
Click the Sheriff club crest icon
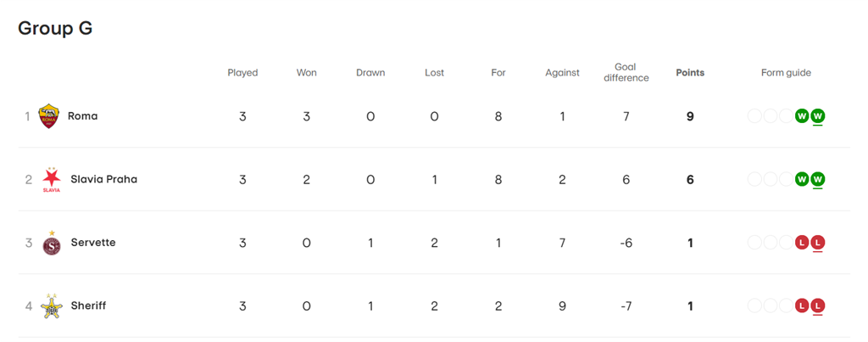coord(52,306)
